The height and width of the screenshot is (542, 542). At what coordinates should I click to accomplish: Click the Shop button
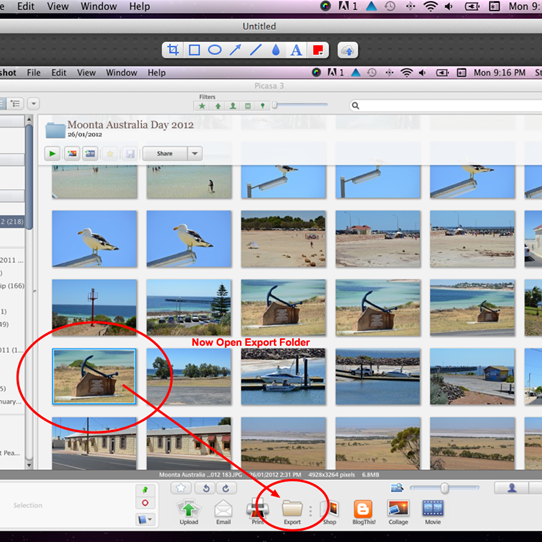[330, 512]
